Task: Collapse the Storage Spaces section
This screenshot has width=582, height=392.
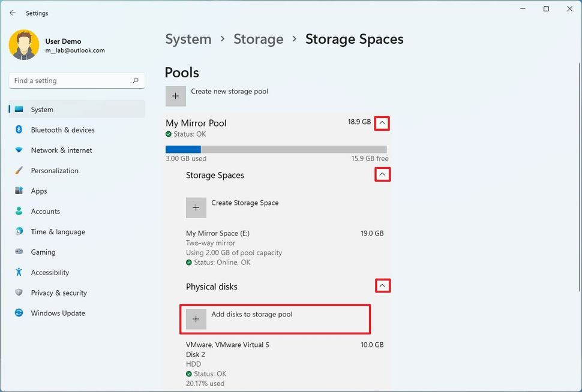Action: 382,174
